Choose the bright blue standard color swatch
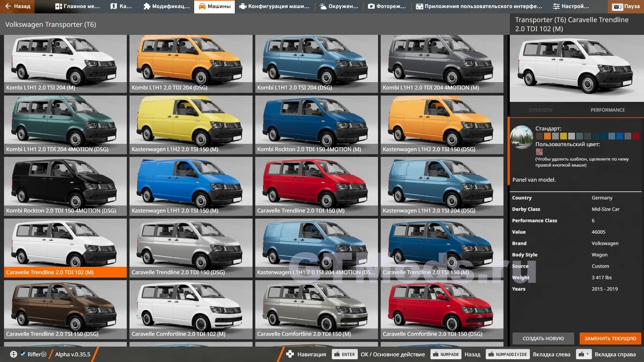 620,136
